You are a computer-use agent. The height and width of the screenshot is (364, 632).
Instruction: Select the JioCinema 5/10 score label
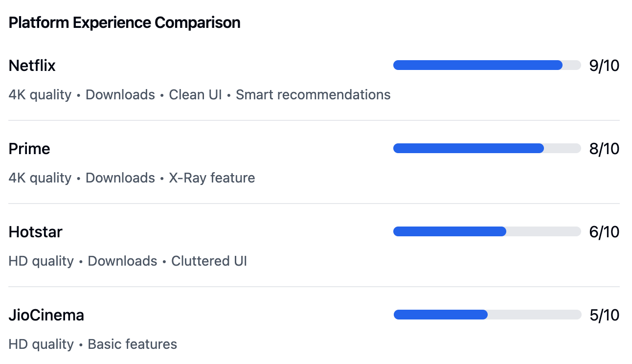[x=605, y=315]
